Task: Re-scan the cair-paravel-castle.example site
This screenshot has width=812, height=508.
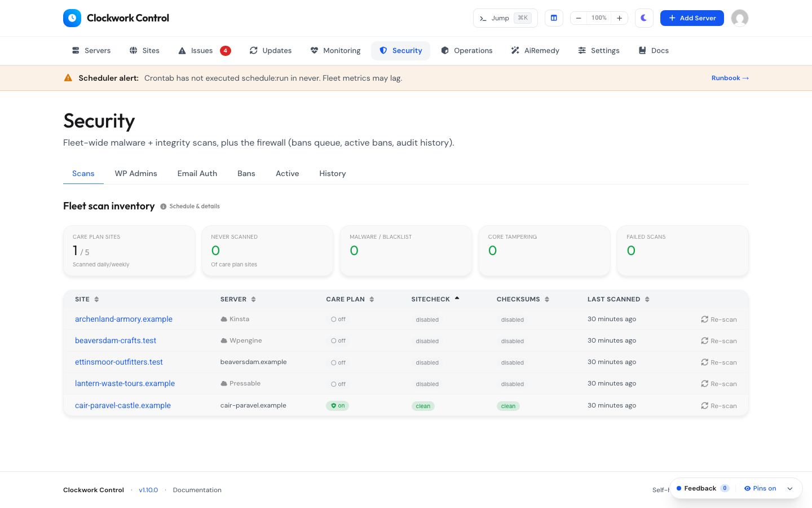Action: (x=719, y=406)
